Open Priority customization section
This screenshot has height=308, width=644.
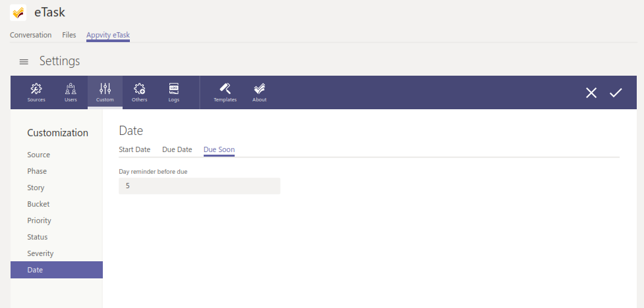(x=39, y=220)
